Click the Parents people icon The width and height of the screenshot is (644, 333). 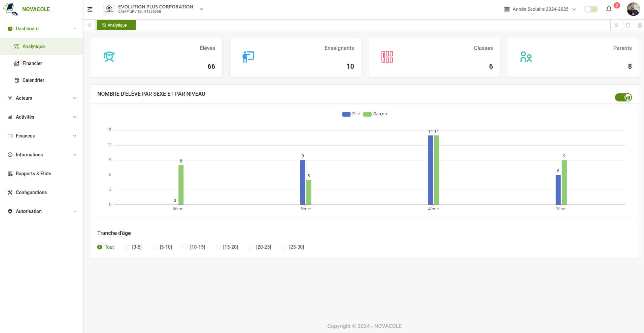pos(526,57)
